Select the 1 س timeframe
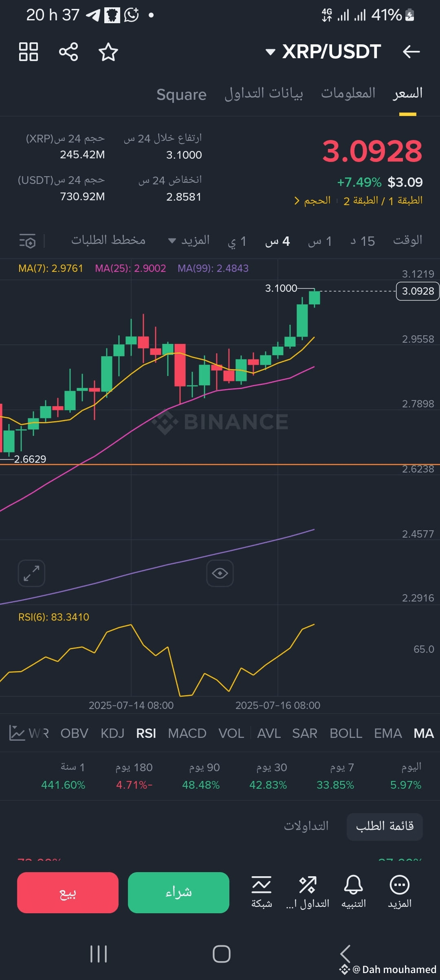440x980 pixels. point(320,241)
